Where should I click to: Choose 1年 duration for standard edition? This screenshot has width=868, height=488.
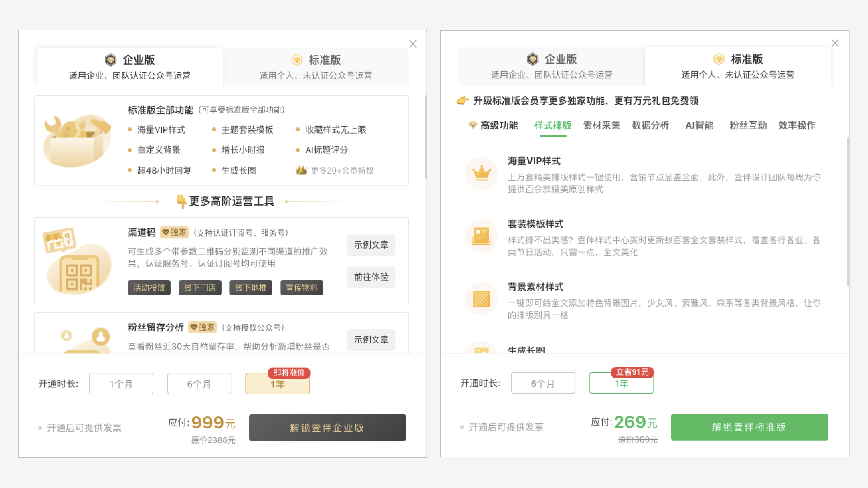[x=621, y=383]
